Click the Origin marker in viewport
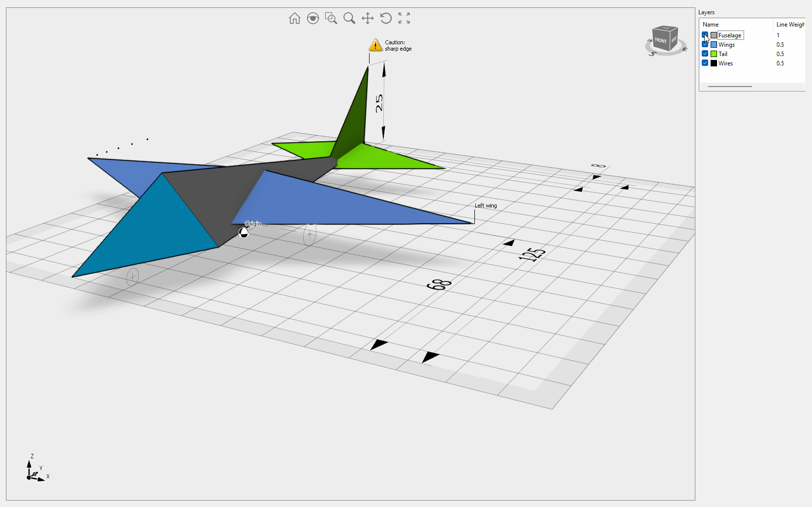This screenshot has height=507, width=812. click(x=244, y=233)
